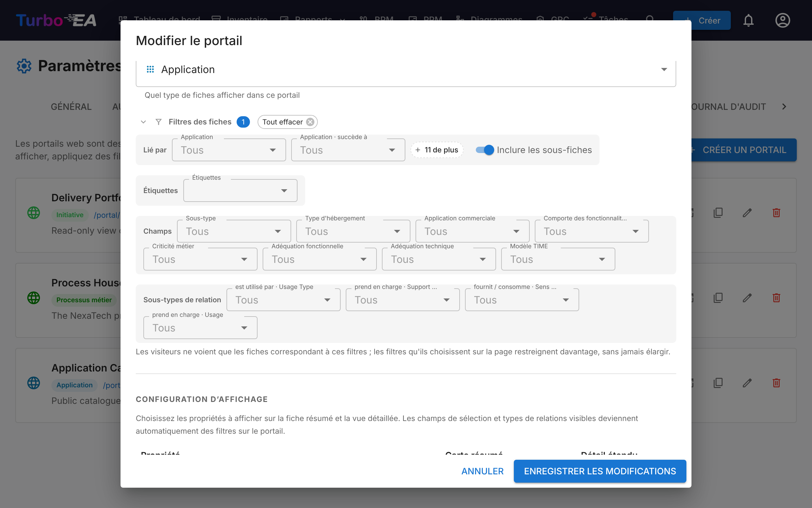Click the Paramètres gear icon
Image resolution: width=812 pixels, height=508 pixels.
pyautogui.click(x=24, y=66)
